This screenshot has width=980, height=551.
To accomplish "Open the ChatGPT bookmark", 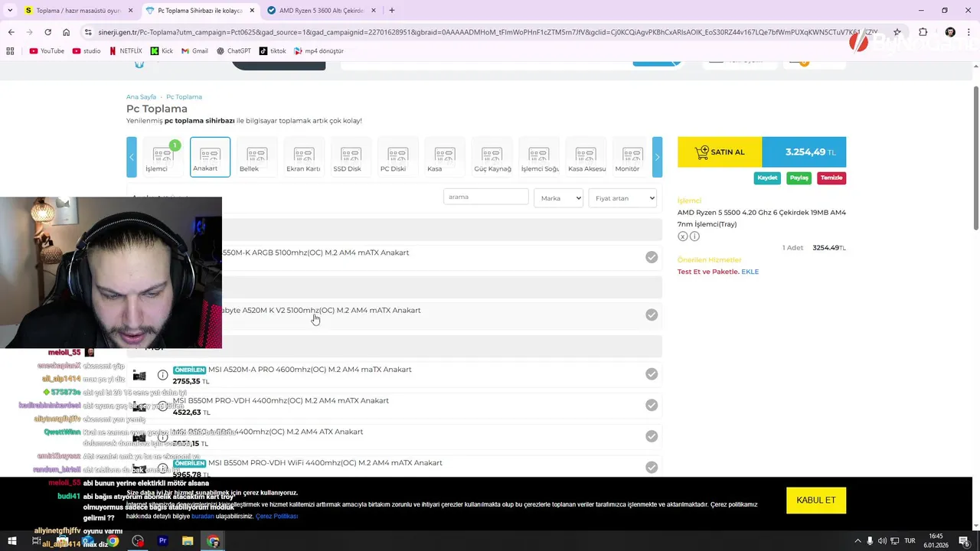I will click(x=234, y=51).
